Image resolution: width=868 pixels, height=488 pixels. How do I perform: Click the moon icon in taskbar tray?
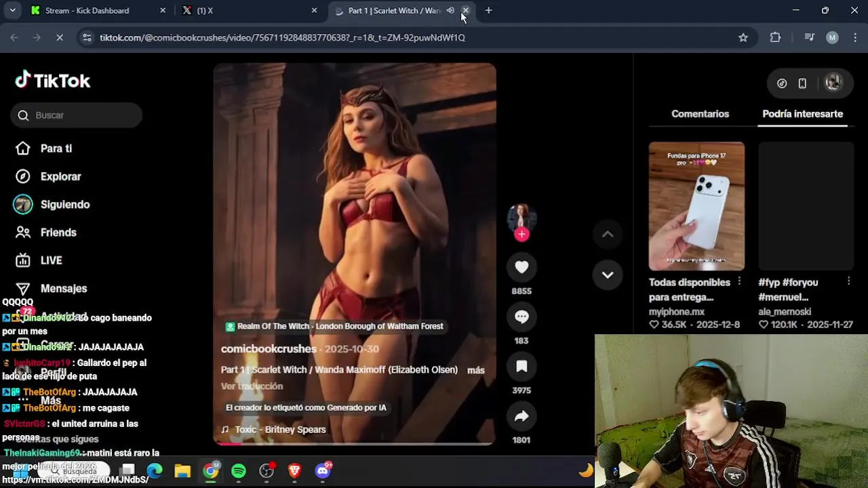[x=586, y=470]
